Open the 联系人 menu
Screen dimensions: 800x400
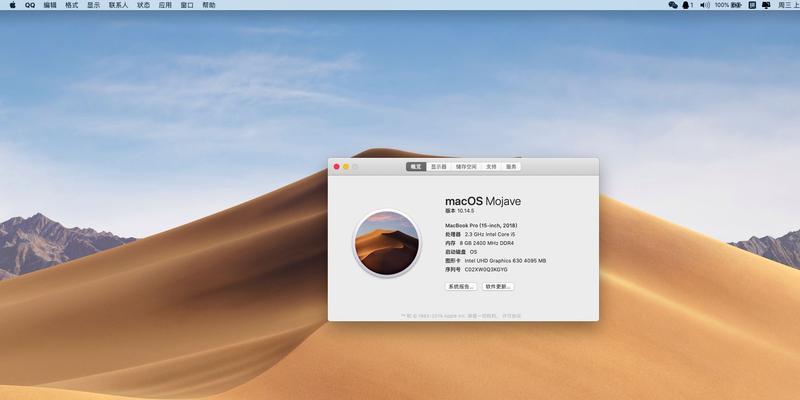tap(118, 5)
